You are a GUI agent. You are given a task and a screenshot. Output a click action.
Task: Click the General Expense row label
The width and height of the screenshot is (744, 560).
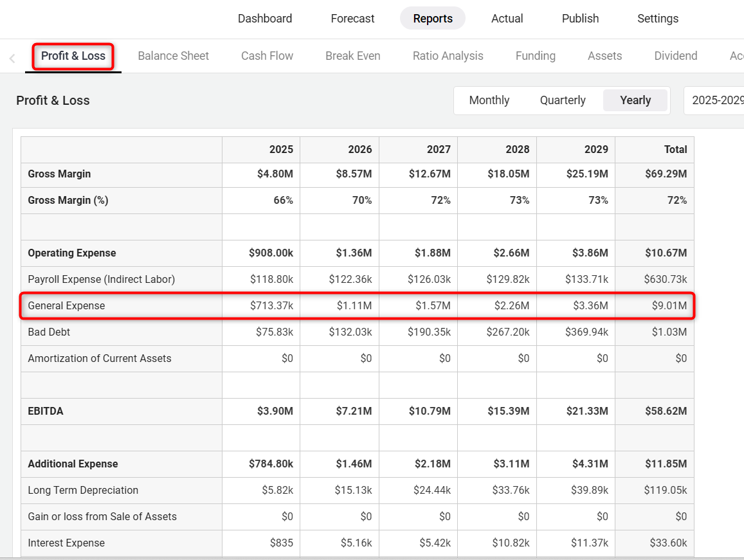click(x=66, y=306)
